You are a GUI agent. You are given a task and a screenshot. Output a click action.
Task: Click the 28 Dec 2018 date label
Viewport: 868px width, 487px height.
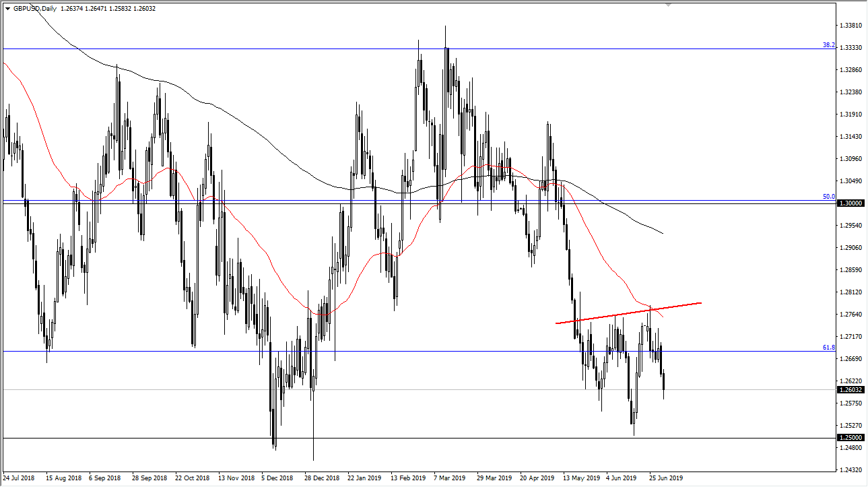click(x=321, y=478)
